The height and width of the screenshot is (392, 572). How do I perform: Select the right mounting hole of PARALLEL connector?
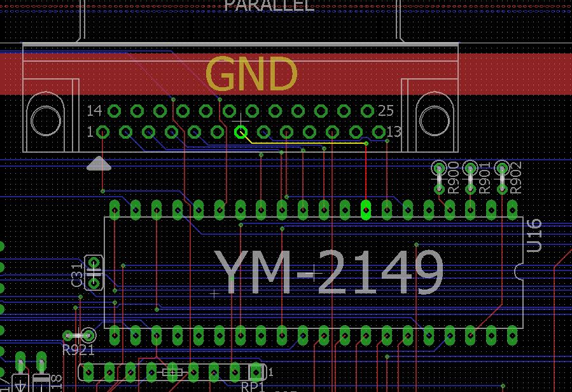tap(435, 121)
